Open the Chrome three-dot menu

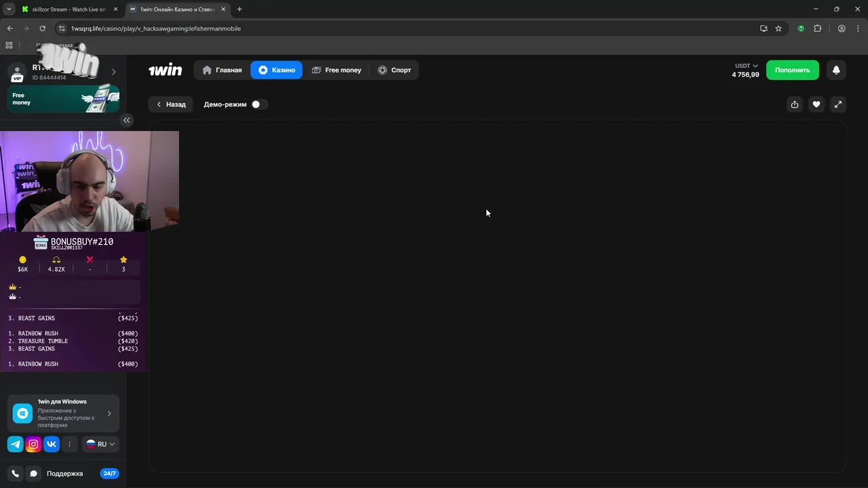coord(858,28)
